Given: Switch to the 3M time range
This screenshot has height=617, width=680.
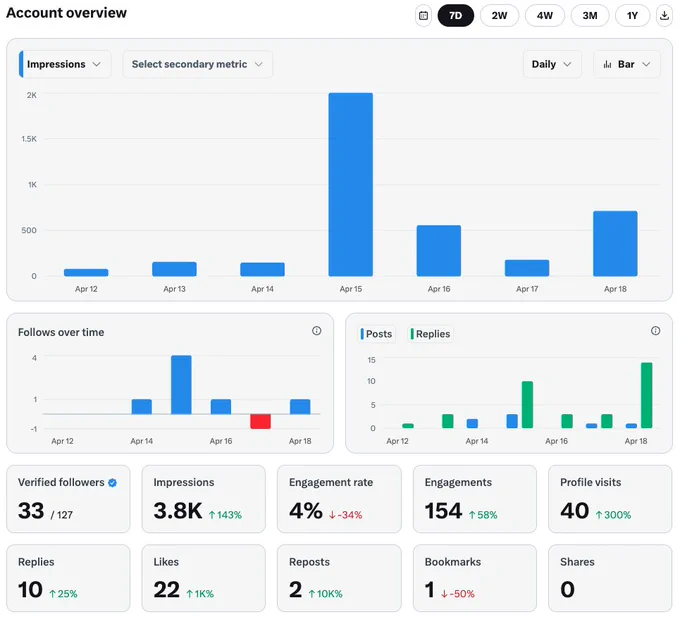Looking at the screenshot, I should pos(590,16).
